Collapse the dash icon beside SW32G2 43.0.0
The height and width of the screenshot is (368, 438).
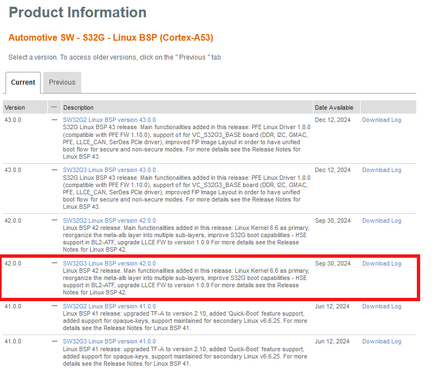54,120
